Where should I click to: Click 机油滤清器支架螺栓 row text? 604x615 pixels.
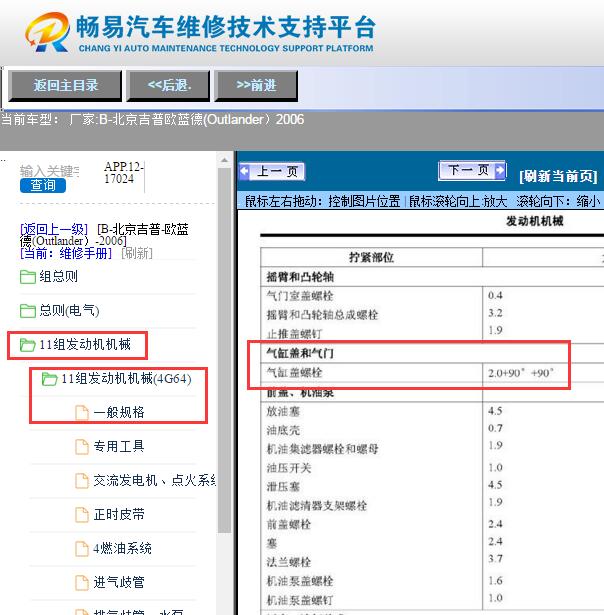click(317, 506)
